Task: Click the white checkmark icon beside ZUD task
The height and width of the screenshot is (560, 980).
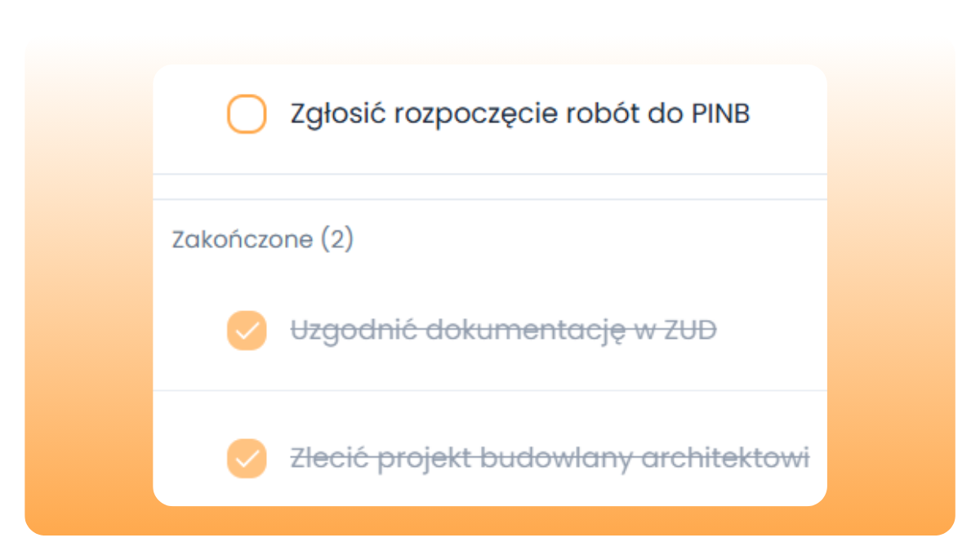Action: 247,331
